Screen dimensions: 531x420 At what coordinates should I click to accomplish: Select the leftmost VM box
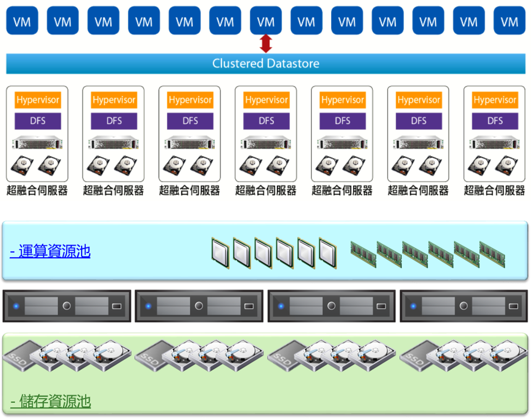(x=22, y=21)
